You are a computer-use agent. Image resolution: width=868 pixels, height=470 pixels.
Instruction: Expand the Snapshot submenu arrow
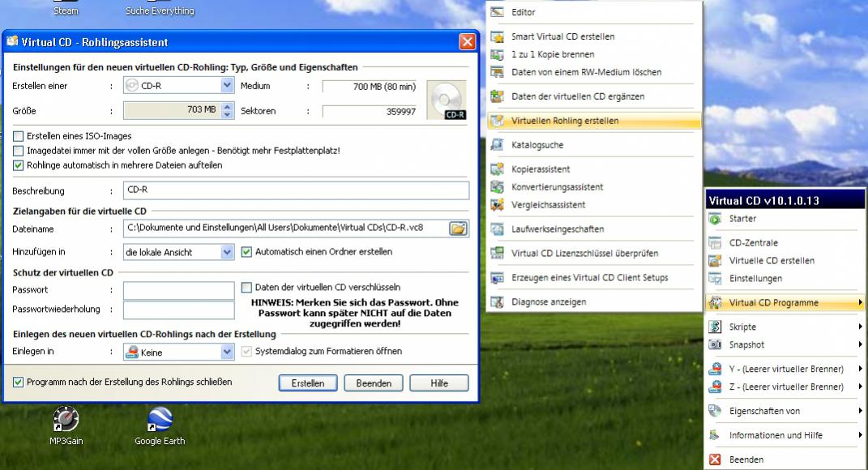(x=860, y=344)
